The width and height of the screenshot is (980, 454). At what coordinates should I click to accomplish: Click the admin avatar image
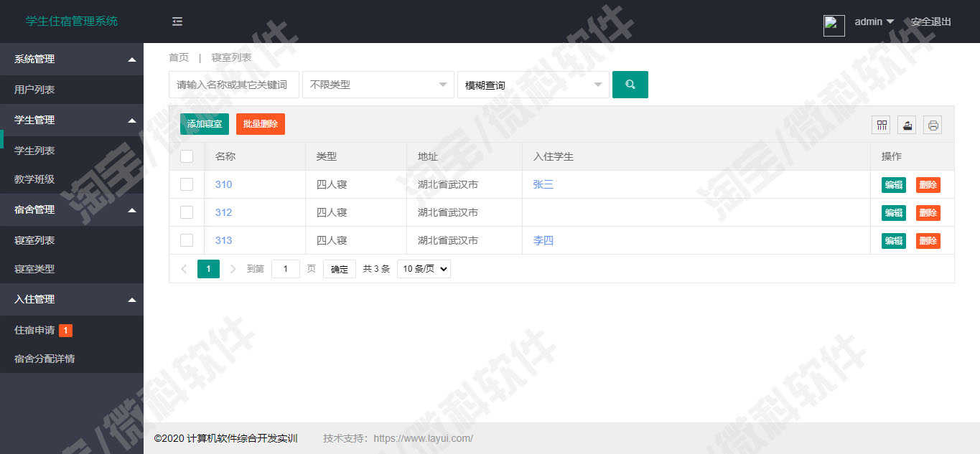tap(834, 25)
